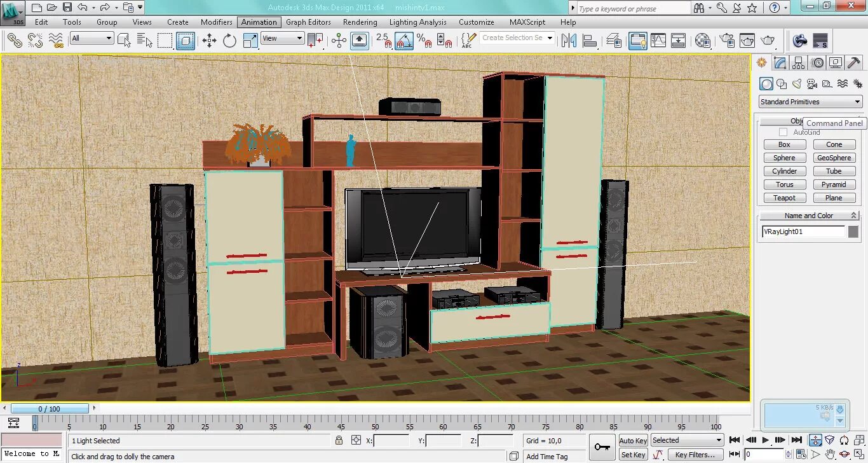Activate Bind to Space Warp tool
This screenshot has height=463, width=868.
pos(56,41)
